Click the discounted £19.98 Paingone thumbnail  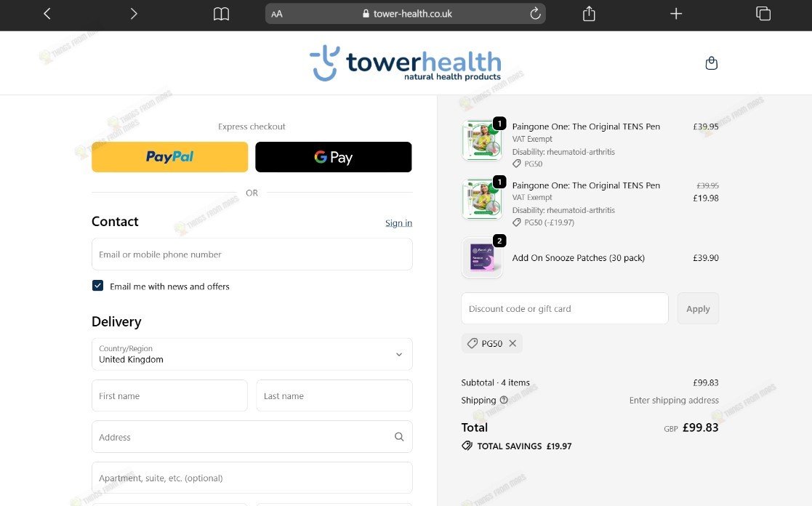[x=482, y=199]
